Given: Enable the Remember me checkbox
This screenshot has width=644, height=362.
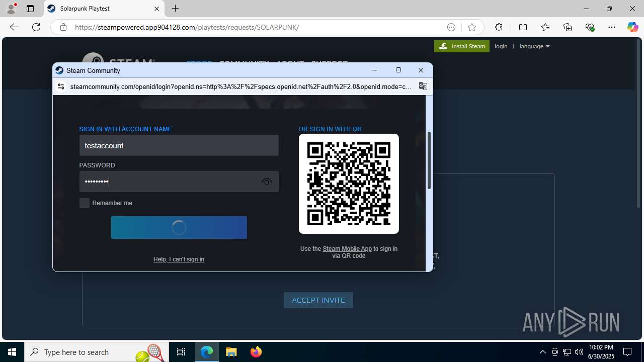Looking at the screenshot, I should (85, 203).
